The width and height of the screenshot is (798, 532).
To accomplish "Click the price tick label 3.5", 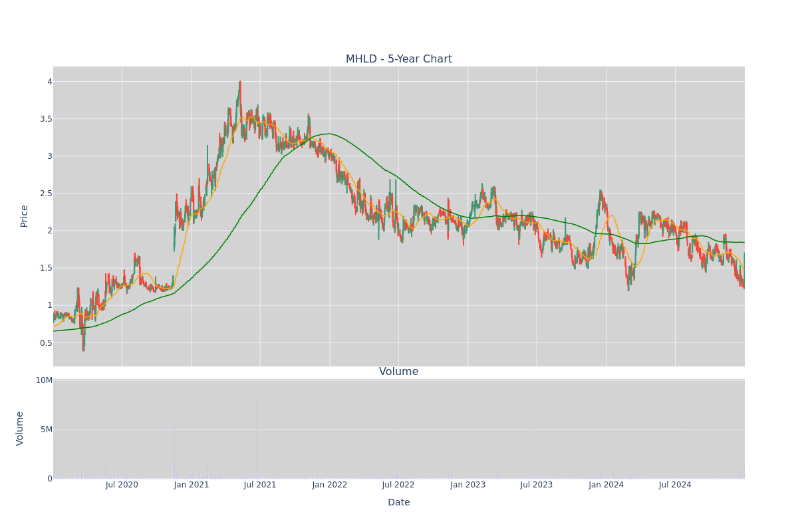I will pos(45,119).
